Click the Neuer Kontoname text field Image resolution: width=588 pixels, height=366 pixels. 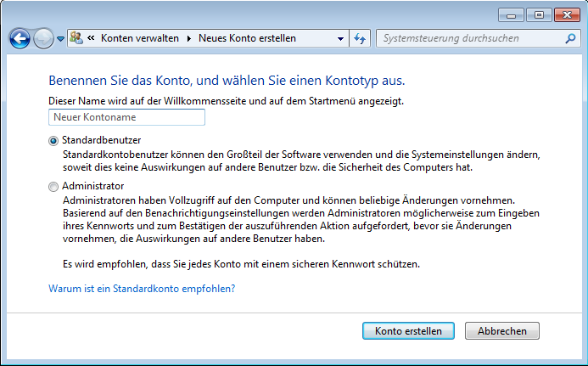pyautogui.click(x=127, y=117)
